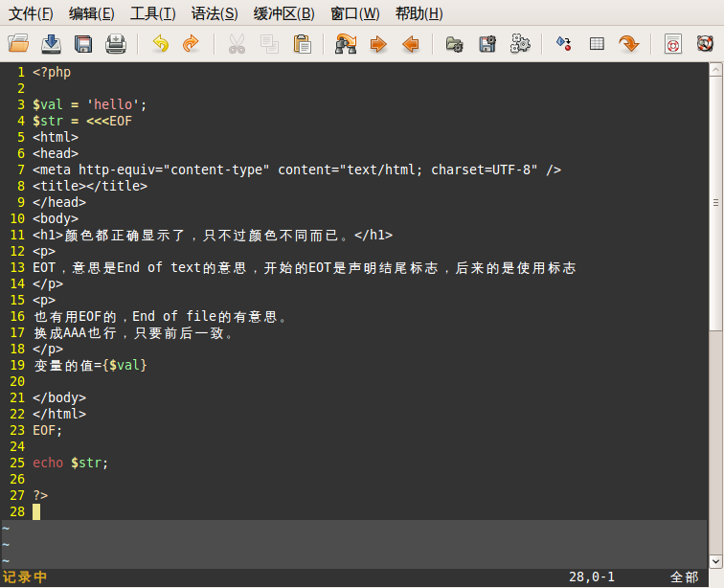Find previous with left orange arrow
This screenshot has width=724, height=588.
pos(411,44)
